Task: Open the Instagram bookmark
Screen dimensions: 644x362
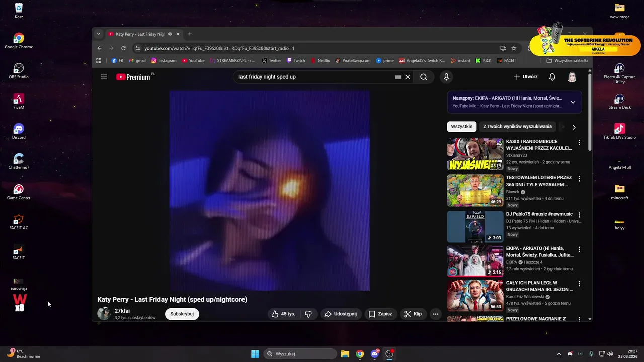Action: pos(164,60)
